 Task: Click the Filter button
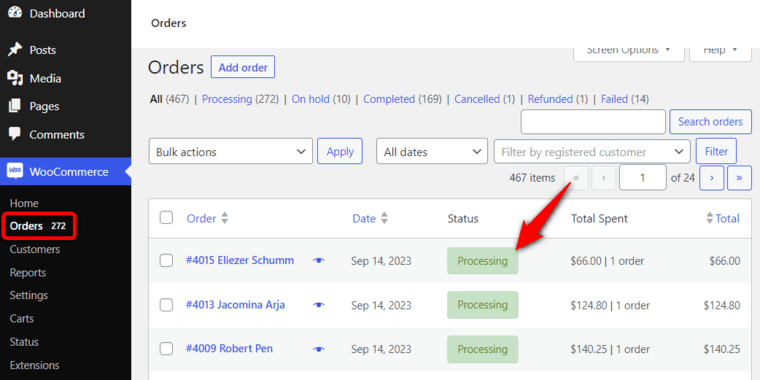[716, 151]
